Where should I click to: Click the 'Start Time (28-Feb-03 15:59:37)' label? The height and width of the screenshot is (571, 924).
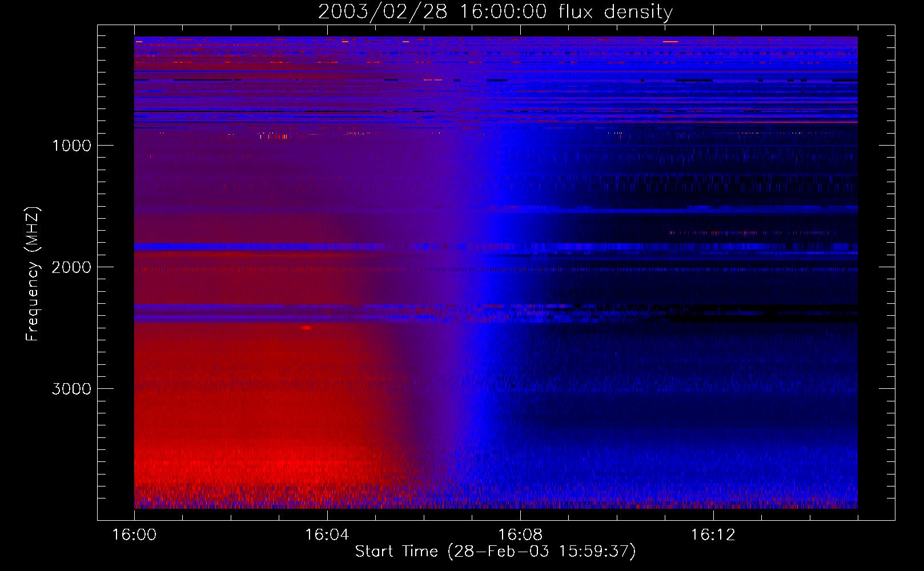click(495, 552)
